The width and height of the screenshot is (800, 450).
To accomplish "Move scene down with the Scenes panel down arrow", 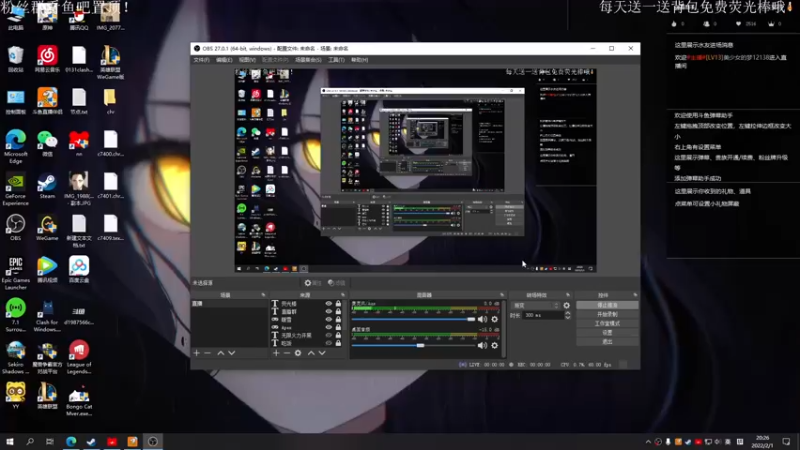I will point(232,353).
